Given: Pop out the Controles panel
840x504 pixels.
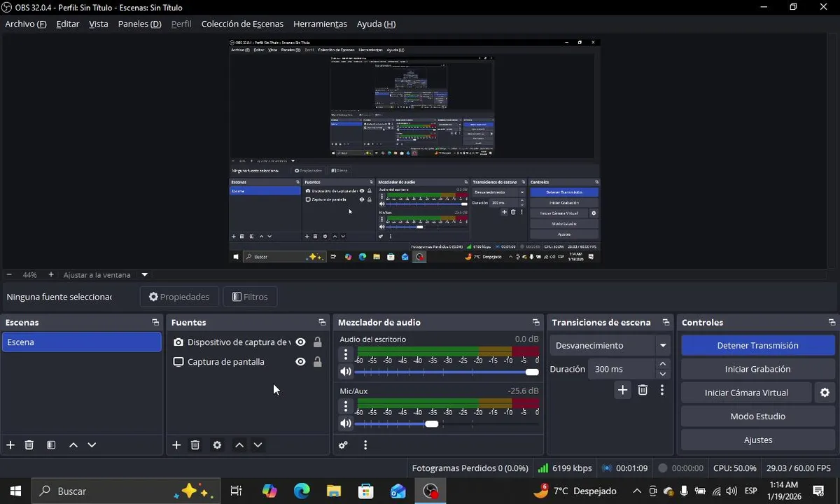Looking at the screenshot, I should click(832, 323).
